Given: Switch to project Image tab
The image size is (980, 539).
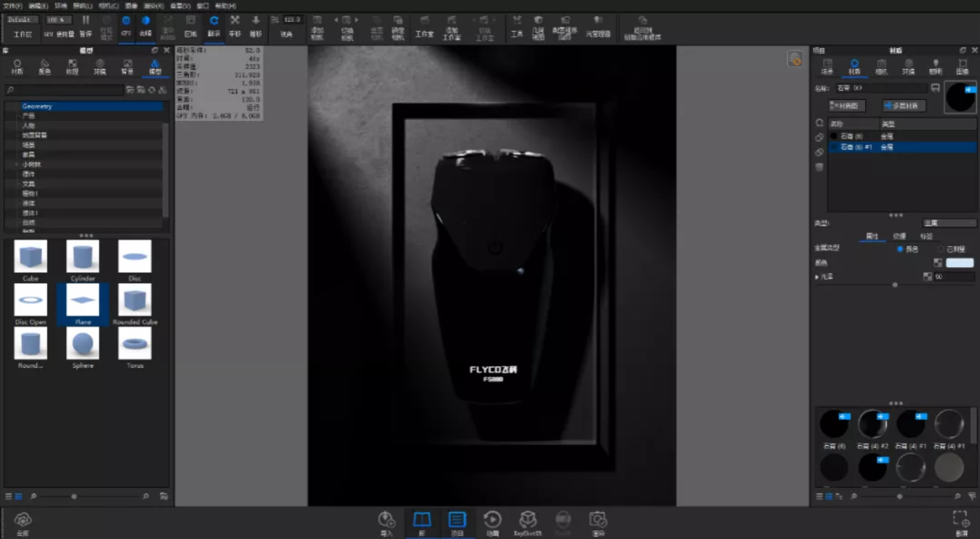Looking at the screenshot, I should coord(963,67).
